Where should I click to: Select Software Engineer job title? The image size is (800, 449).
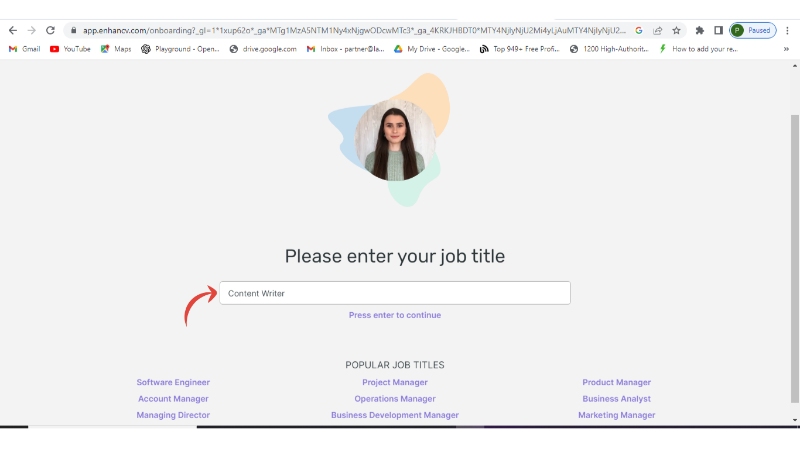click(x=173, y=382)
